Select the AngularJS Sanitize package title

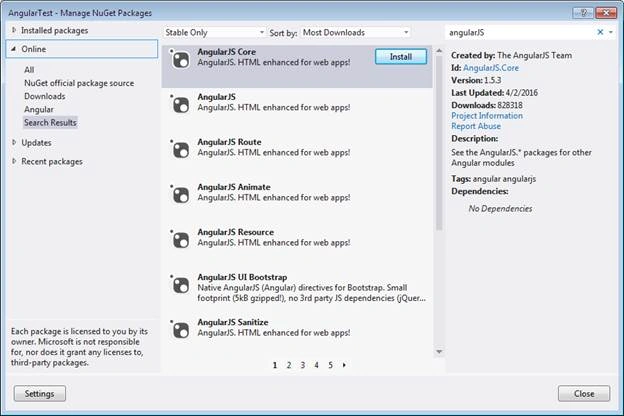click(x=233, y=322)
